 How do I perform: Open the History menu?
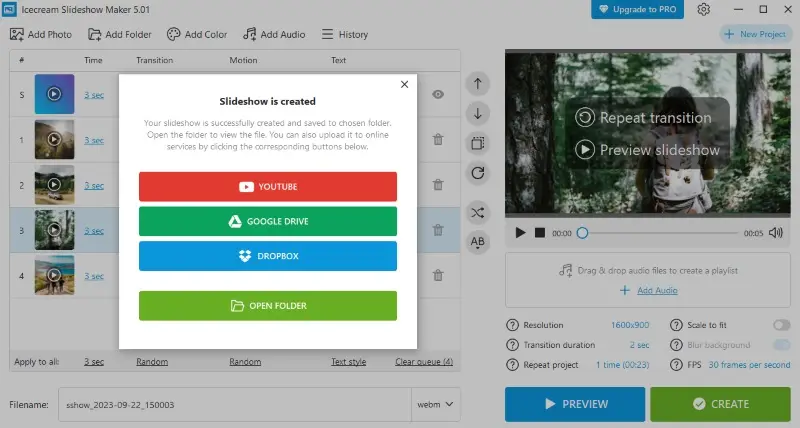[344, 34]
